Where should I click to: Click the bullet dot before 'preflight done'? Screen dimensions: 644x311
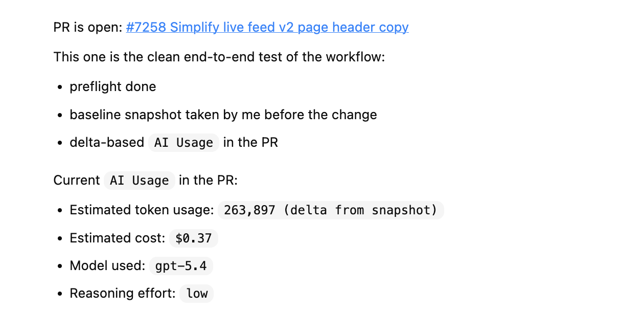(x=60, y=87)
